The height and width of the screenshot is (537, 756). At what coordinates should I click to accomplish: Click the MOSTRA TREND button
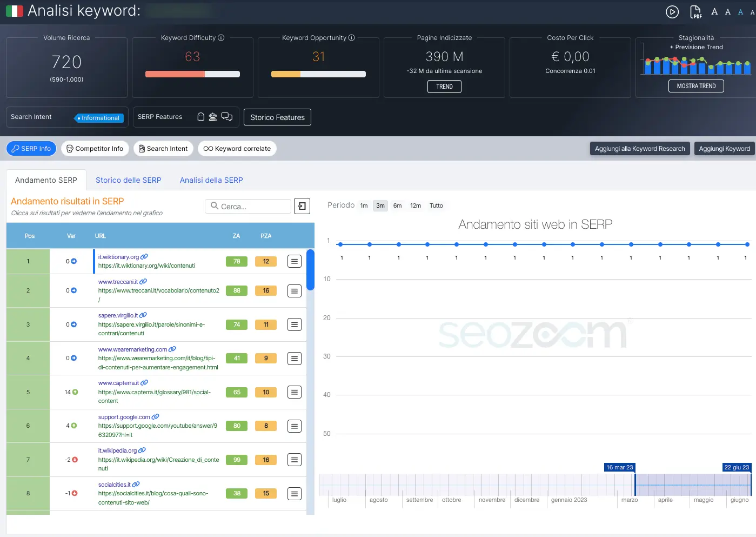click(x=696, y=86)
